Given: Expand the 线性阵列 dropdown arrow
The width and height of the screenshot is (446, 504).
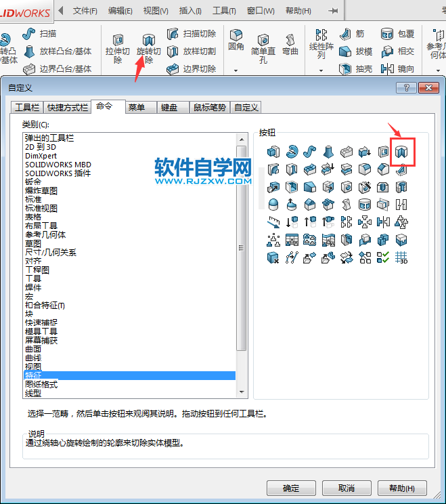Looking at the screenshot, I should (x=321, y=70).
